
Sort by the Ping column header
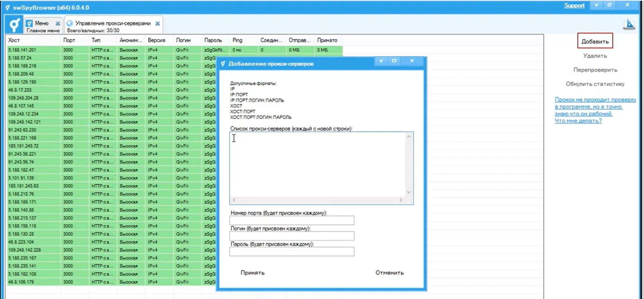(244, 40)
